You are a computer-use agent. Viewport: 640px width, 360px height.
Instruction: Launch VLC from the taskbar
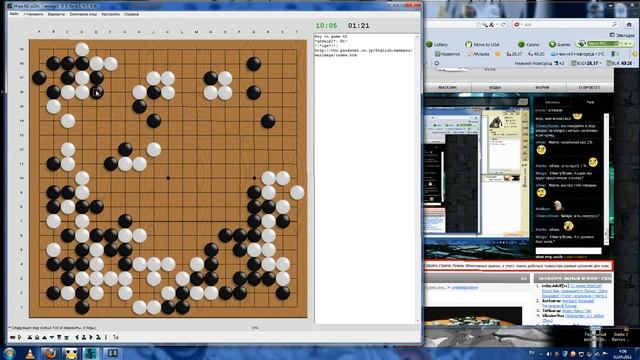click(x=30, y=353)
